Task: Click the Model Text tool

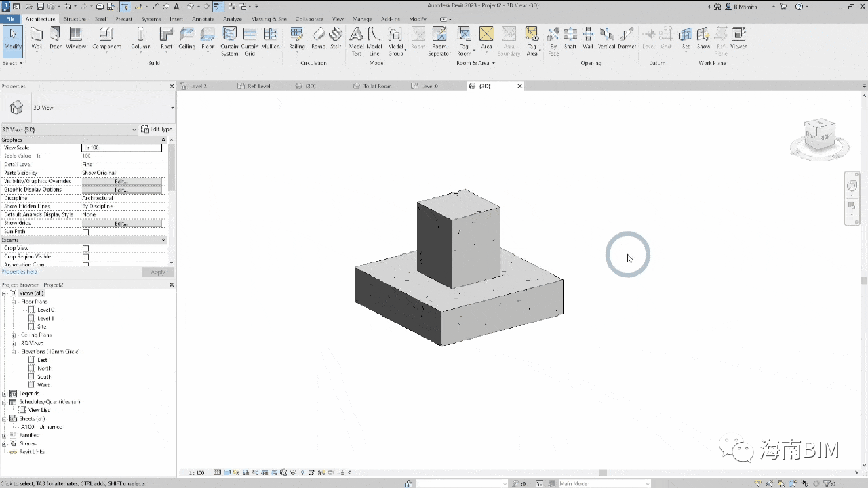Action: click(356, 41)
